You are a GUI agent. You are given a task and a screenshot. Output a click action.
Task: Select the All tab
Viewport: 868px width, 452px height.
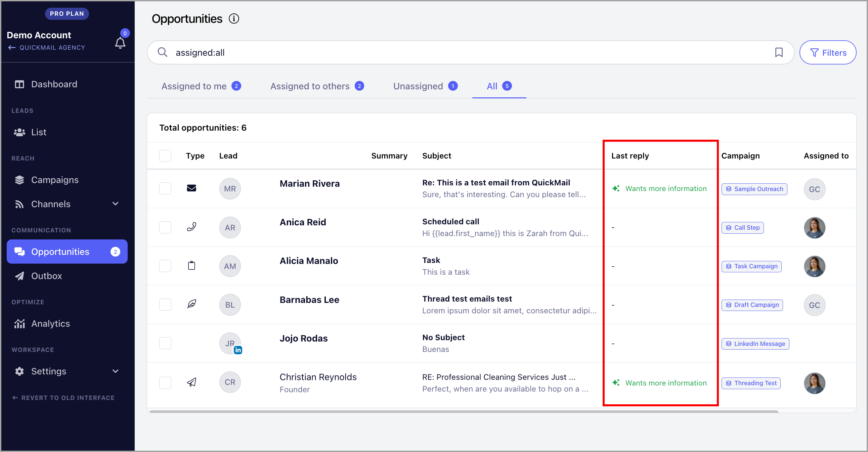(499, 86)
